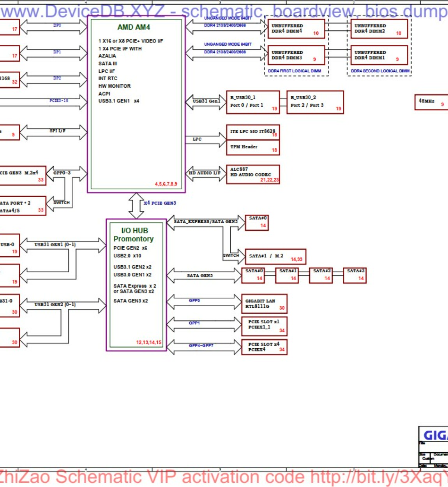The height and width of the screenshot is (487, 448).
Task: Click the GPP0-3 arrow label
Action: pos(62,173)
